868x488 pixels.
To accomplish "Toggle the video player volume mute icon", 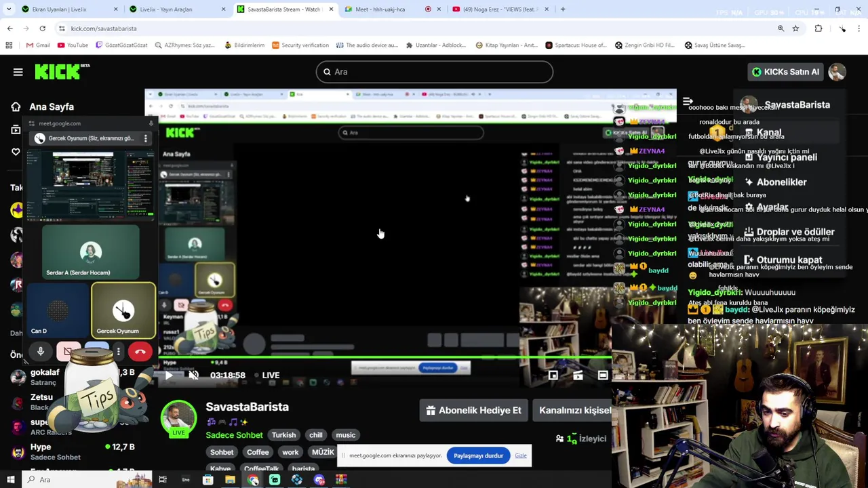I will (194, 375).
